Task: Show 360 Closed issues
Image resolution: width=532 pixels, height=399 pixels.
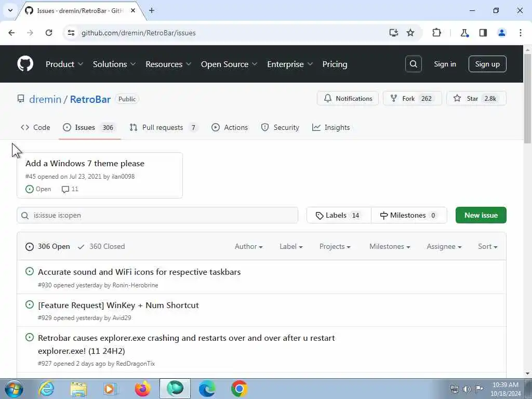Action: (101, 246)
